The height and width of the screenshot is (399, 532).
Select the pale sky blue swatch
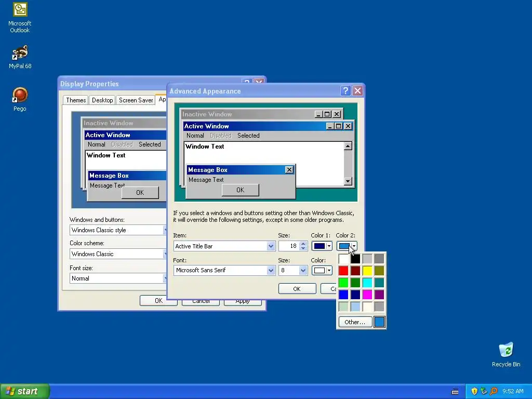click(x=355, y=307)
